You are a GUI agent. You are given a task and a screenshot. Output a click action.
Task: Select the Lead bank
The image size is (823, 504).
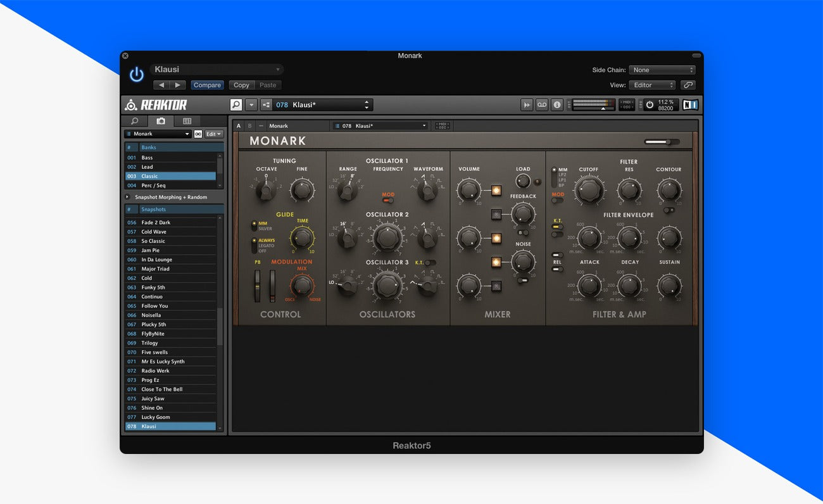(170, 167)
